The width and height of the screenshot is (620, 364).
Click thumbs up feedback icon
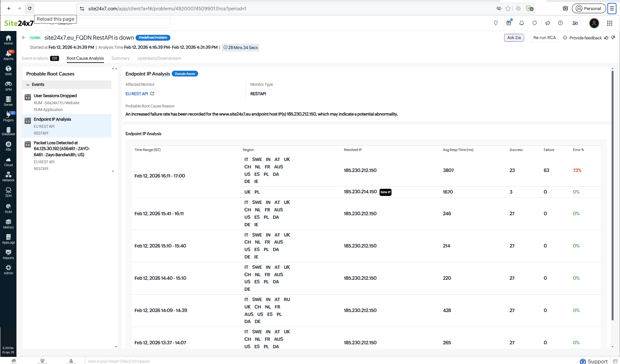point(606,38)
